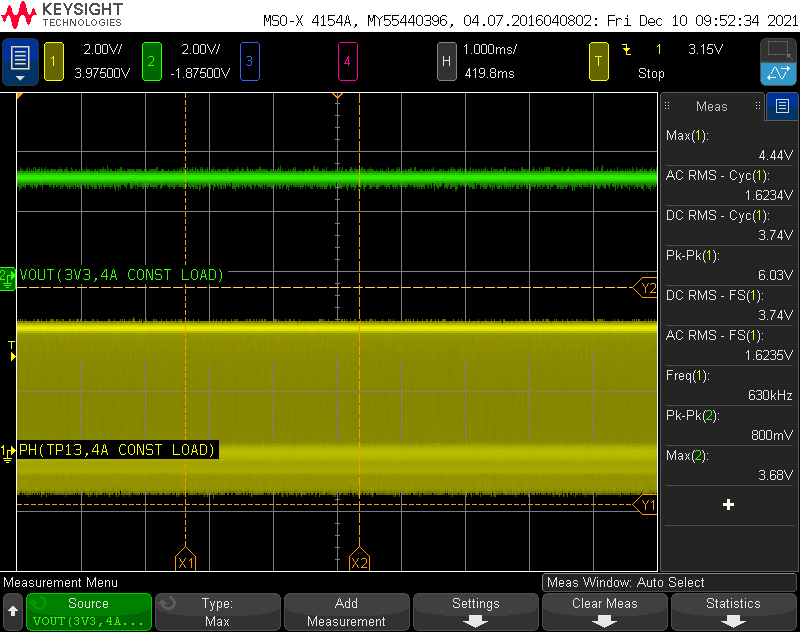Go back with the up arrow softkey
Screen dimensions: 800x632
pos(13,611)
